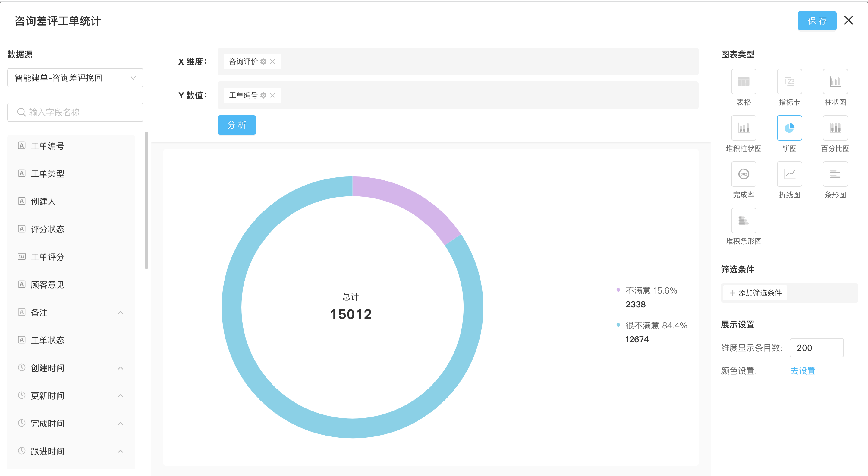
Task: Select the 饼图 pie chart icon
Action: point(790,128)
